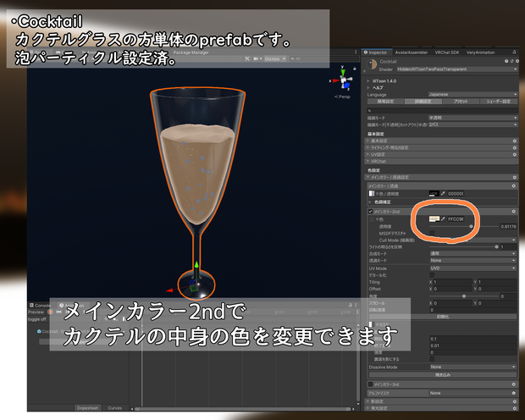Image resolution: width=525 pixels, height=420 pixels.
Task: Click the メインカラー2nd HDR color swatch
Action: pos(434,219)
